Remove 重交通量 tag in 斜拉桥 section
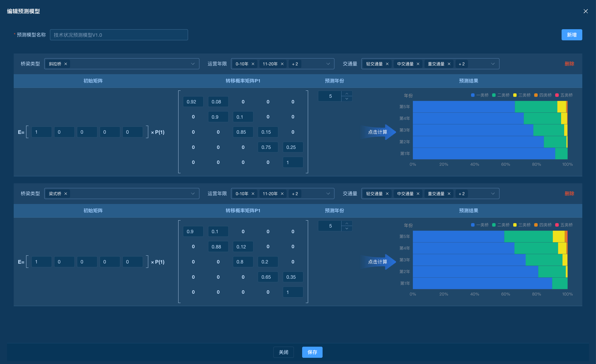This screenshot has width=596, height=364. (449, 64)
